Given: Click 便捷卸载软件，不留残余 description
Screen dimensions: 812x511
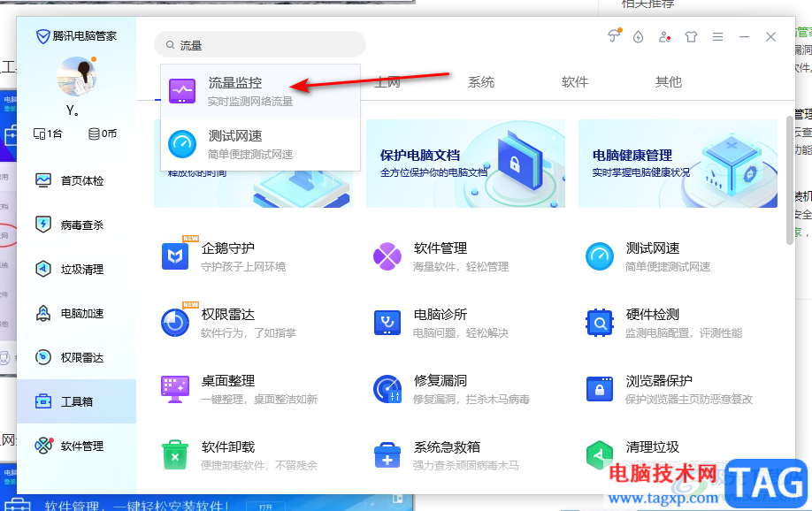Looking at the screenshot, I should click(259, 465).
